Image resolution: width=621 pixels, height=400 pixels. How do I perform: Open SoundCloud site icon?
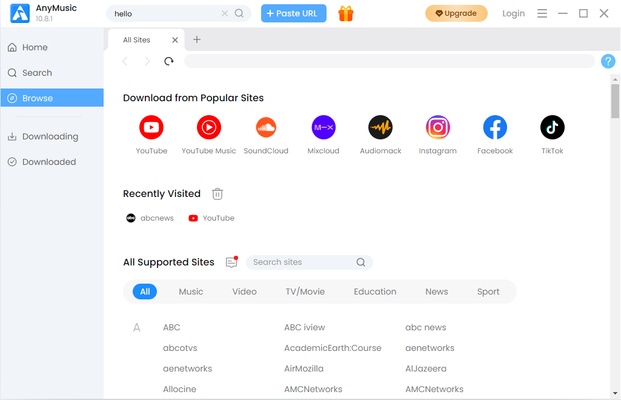pos(266,127)
